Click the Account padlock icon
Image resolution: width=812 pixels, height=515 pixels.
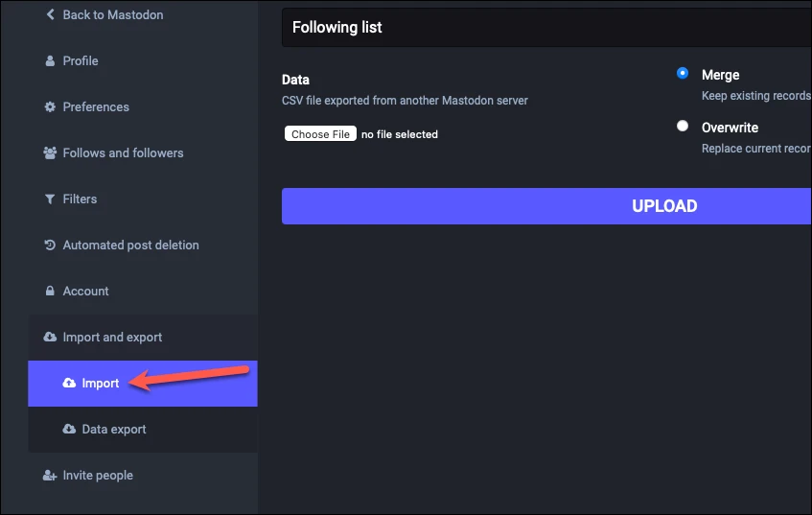pos(50,291)
